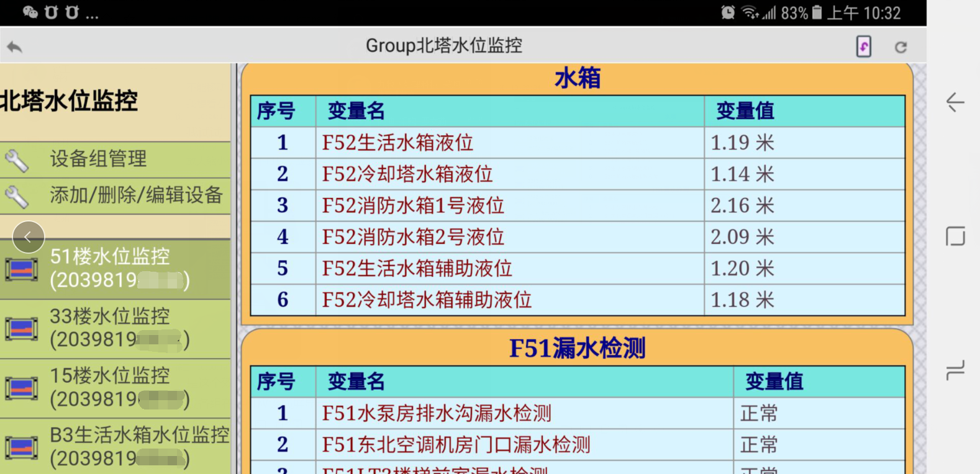The height and width of the screenshot is (474, 980).
Task: Click the monitor icon for 15楼水位监控
Action: (x=22, y=388)
